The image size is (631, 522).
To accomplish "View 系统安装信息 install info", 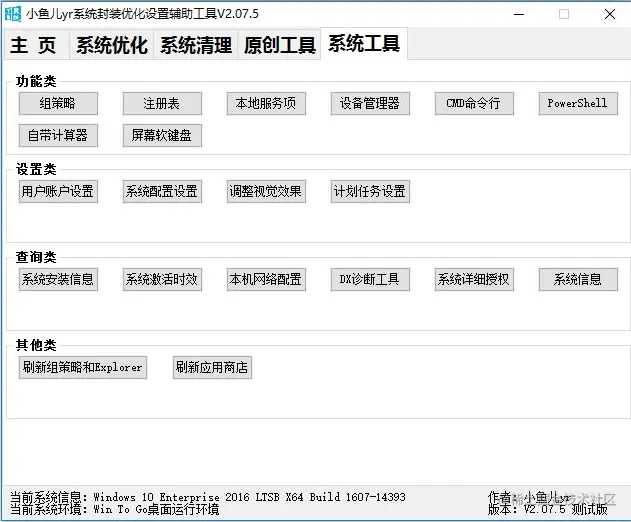I will (58, 279).
